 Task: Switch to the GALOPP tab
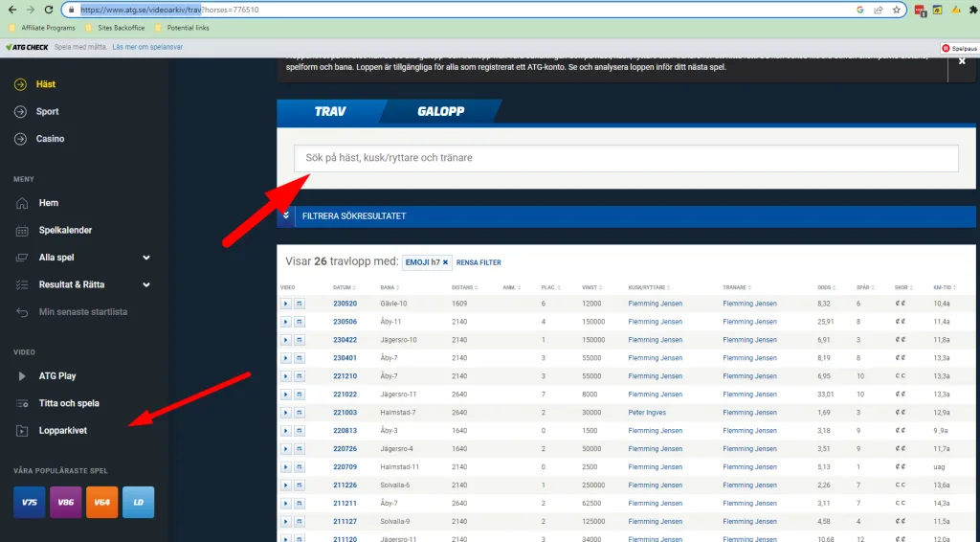(440, 111)
